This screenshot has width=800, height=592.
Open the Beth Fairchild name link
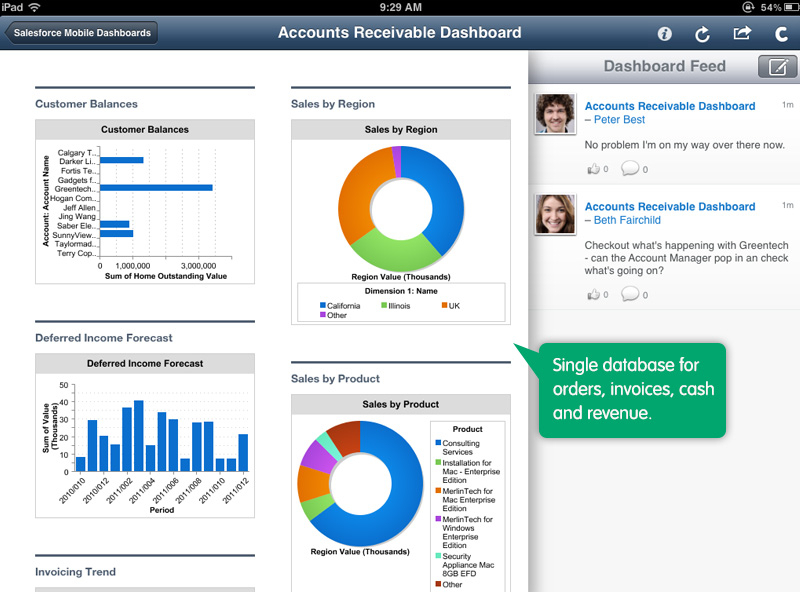tap(627, 220)
